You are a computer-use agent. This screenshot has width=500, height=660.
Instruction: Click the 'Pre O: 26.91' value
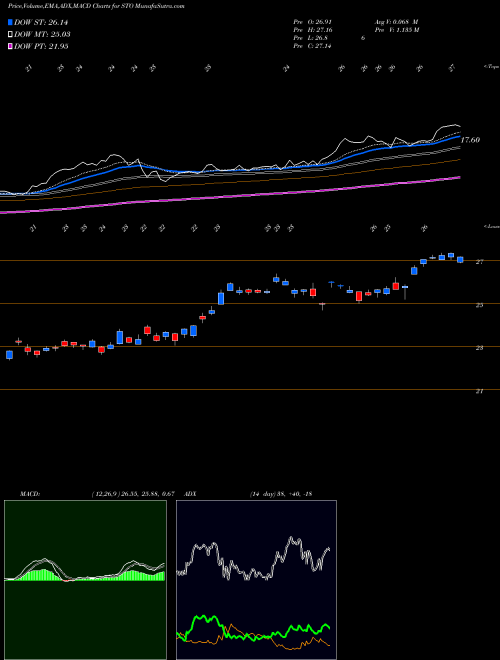(313, 22)
